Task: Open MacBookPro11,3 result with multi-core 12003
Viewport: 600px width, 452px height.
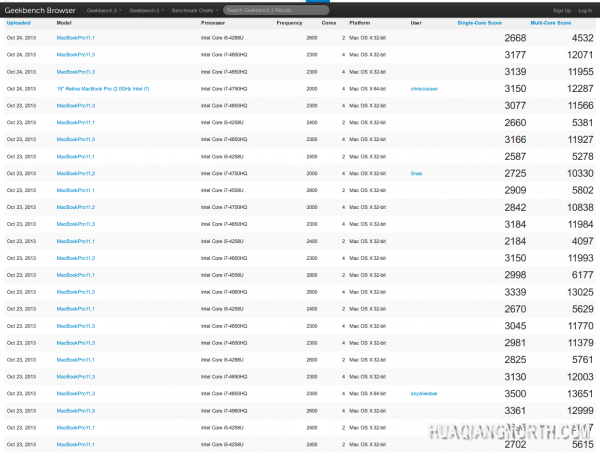Action: point(75,377)
